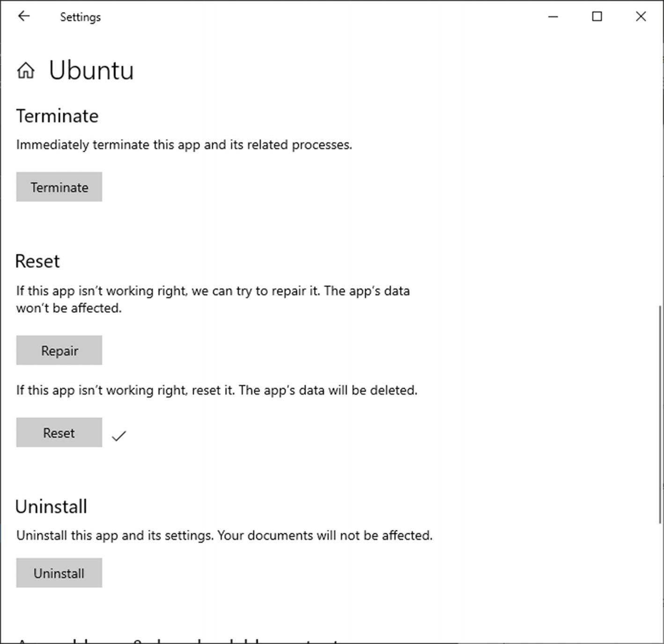Click the Repair button

pyautogui.click(x=59, y=350)
